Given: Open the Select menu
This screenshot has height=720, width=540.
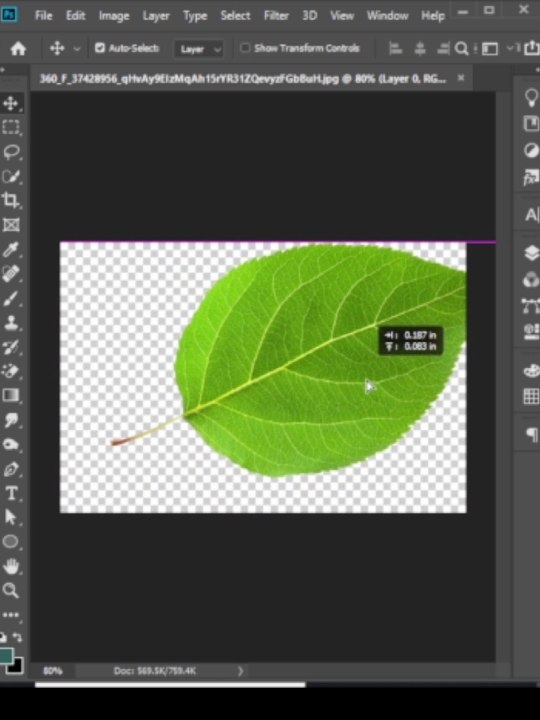Looking at the screenshot, I should click(236, 16).
